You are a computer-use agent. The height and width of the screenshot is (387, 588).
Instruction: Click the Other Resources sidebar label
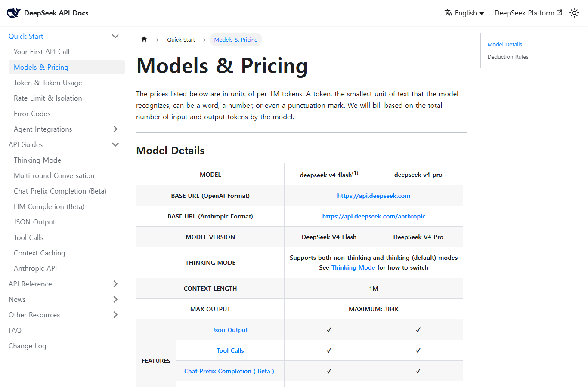click(34, 315)
